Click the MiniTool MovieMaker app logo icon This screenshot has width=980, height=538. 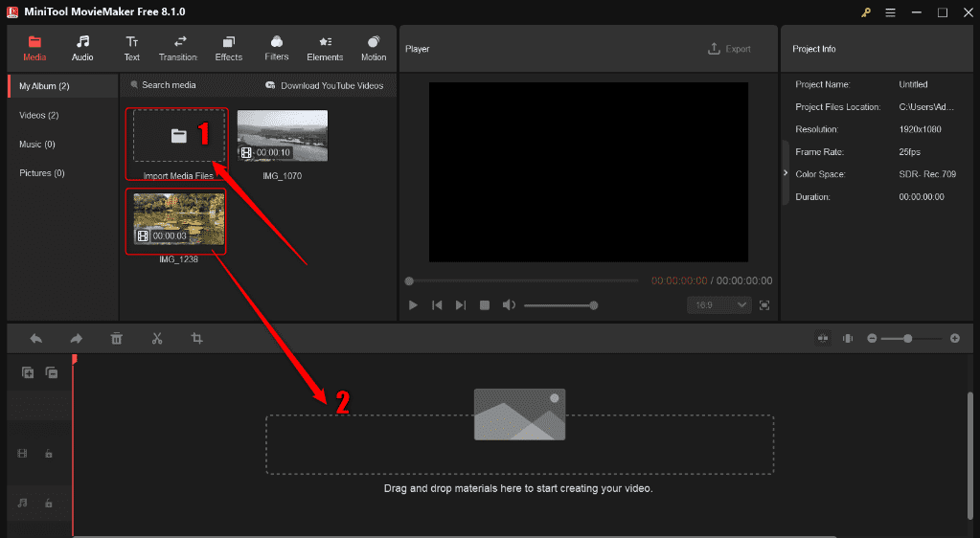coord(12,11)
